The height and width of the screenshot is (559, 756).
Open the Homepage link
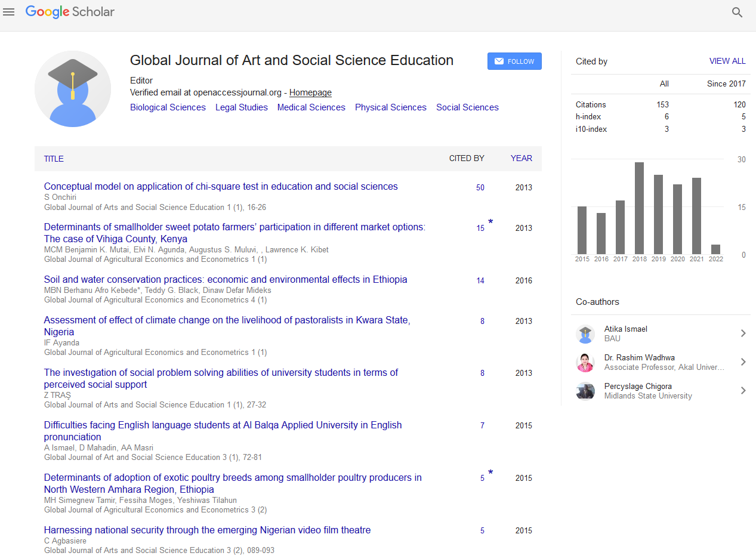310,92
